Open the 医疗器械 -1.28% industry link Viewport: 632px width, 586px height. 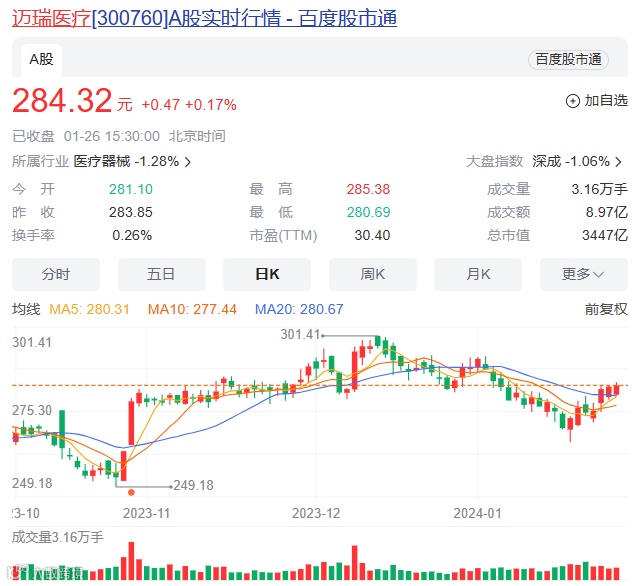coord(126,162)
